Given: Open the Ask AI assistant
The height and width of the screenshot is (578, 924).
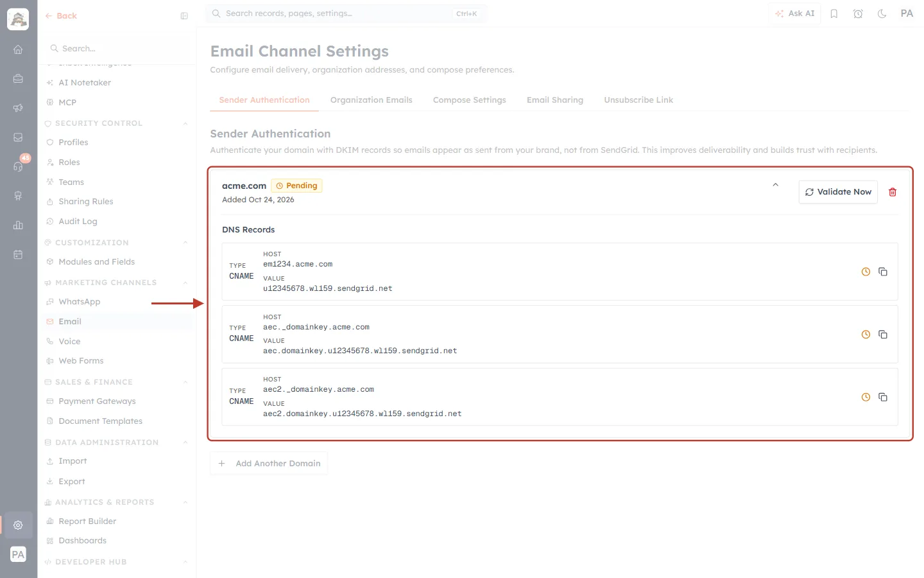Looking at the screenshot, I should (794, 13).
